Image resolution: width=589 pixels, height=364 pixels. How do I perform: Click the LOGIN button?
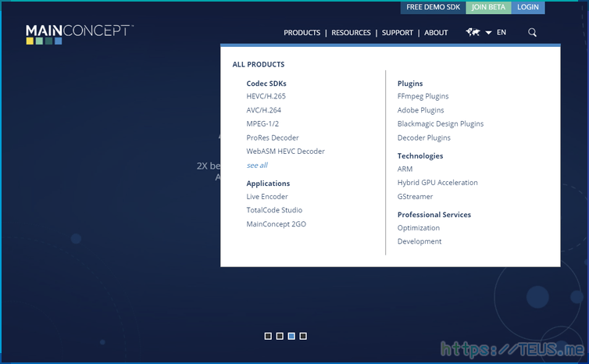[x=528, y=7]
